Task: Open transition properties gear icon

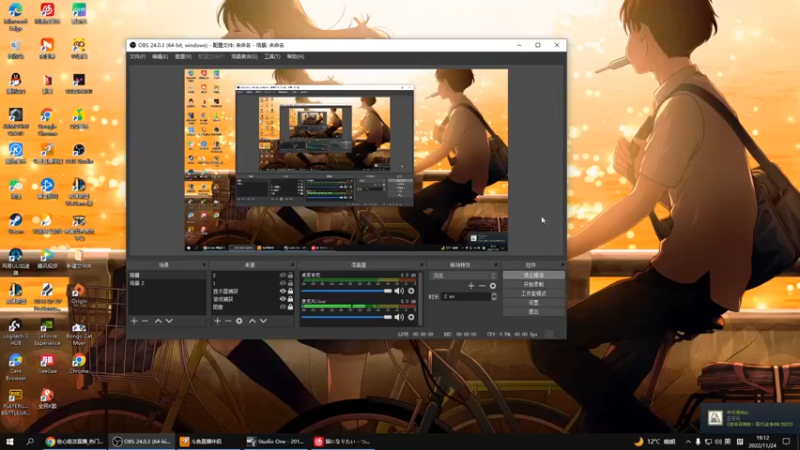Action: pyautogui.click(x=493, y=286)
